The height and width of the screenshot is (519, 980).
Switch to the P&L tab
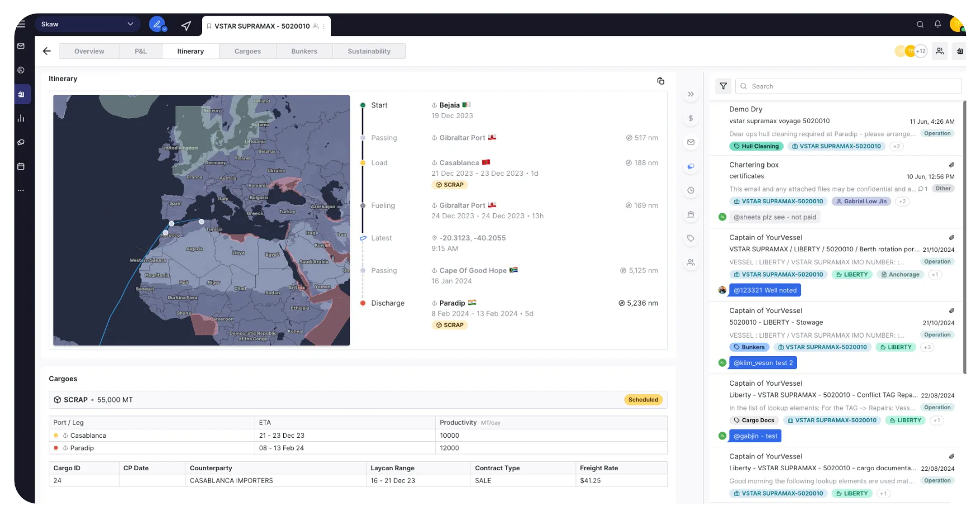tap(140, 51)
